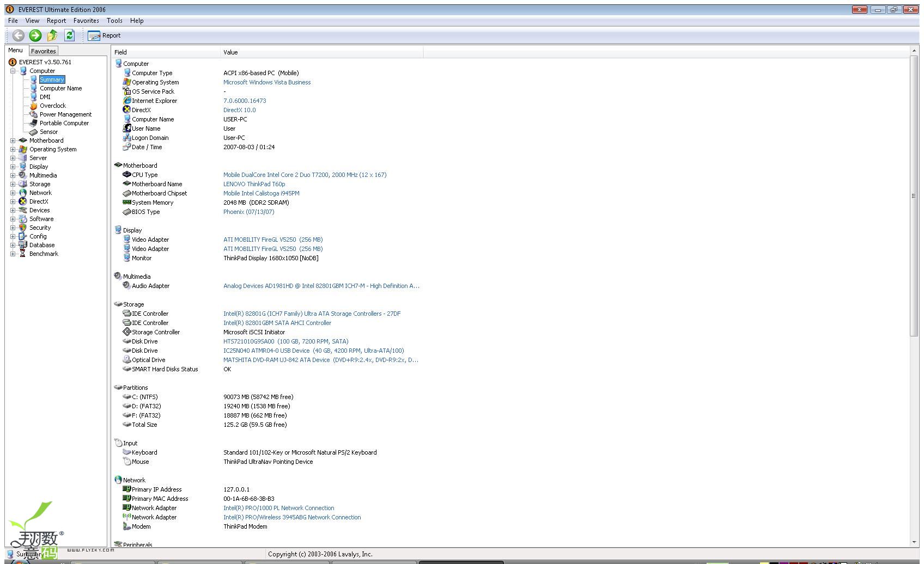Expand the Motherboard tree node

click(13, 140)
